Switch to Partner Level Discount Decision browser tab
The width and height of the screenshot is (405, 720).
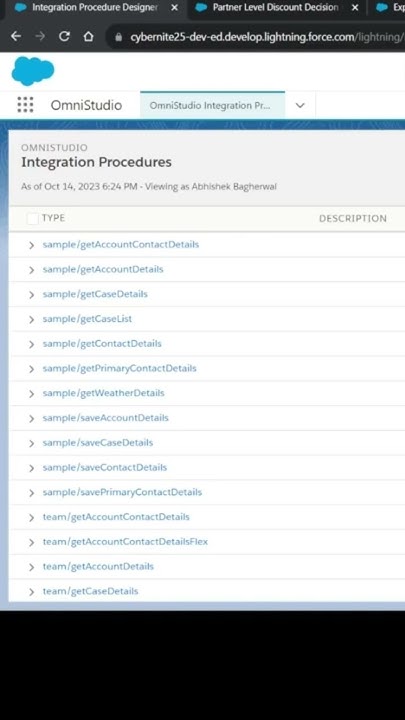pos(276,8)
